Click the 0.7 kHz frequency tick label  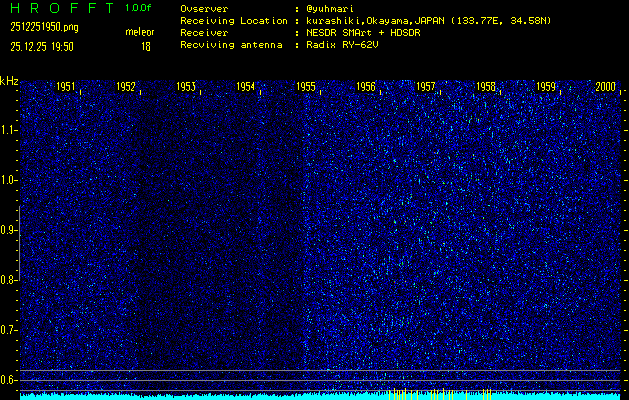pos(8,330)
